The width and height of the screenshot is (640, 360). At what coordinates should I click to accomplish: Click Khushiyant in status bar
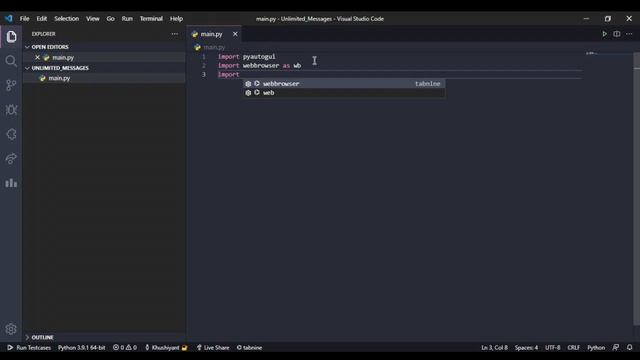click(x=166, y=347)
